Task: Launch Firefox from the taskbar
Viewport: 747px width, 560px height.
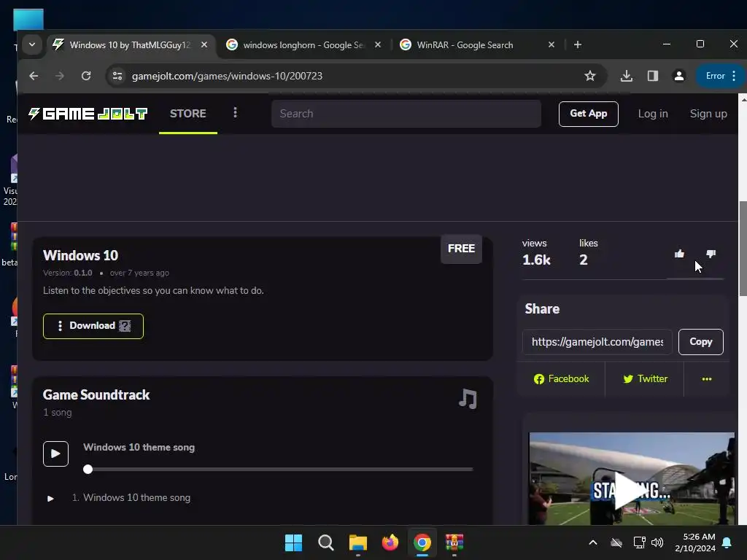Action: coord(390,542)
